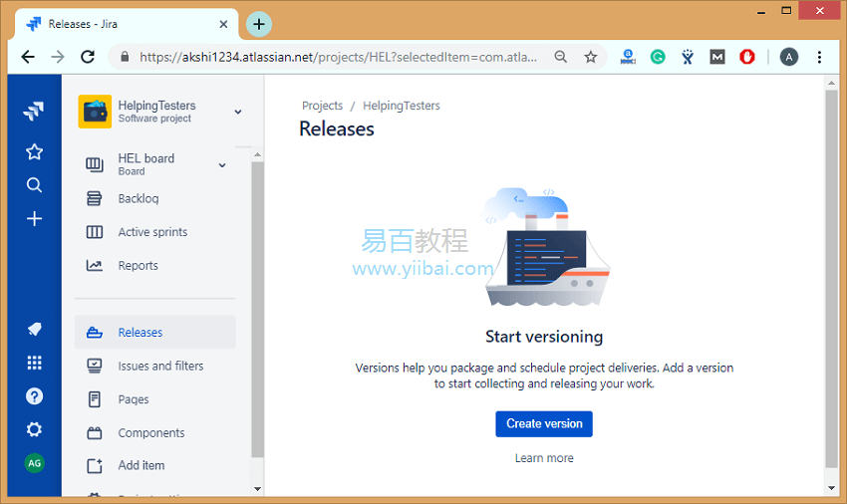847x504 pixels.
Task: Open the M extension icon
Action: coord(717,57)
